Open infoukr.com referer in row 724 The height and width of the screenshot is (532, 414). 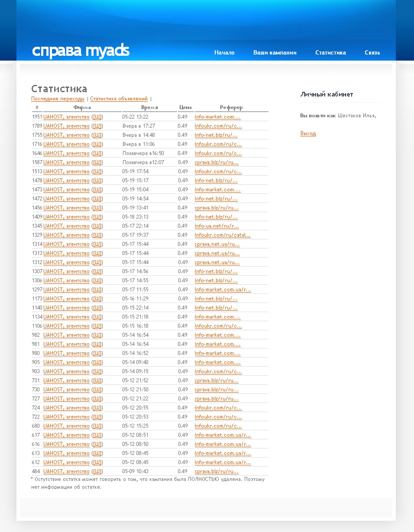218,408
